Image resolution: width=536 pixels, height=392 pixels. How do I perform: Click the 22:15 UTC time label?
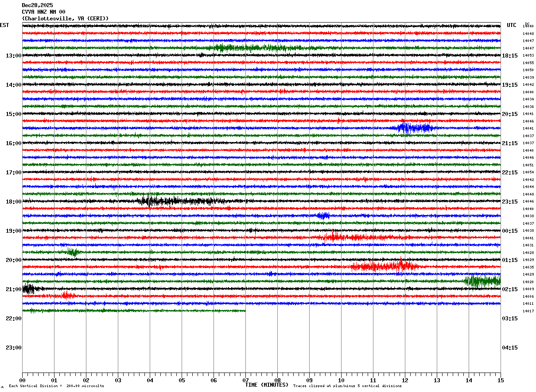(x=509, y=173)
